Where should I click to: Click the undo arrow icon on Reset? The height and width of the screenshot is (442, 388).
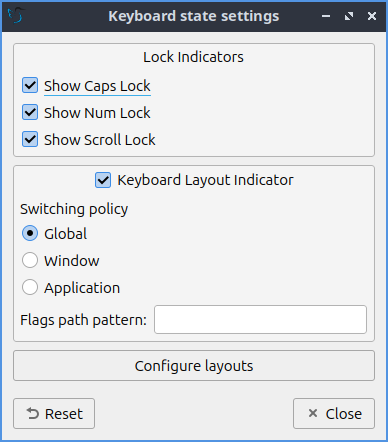[x=33, y=414]
